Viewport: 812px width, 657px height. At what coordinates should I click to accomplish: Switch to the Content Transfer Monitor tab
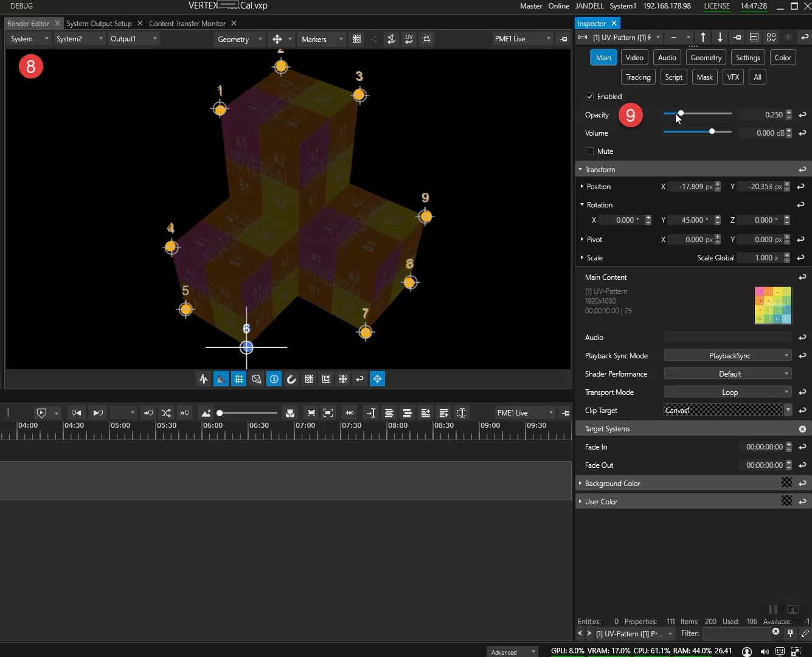[187, 23]
